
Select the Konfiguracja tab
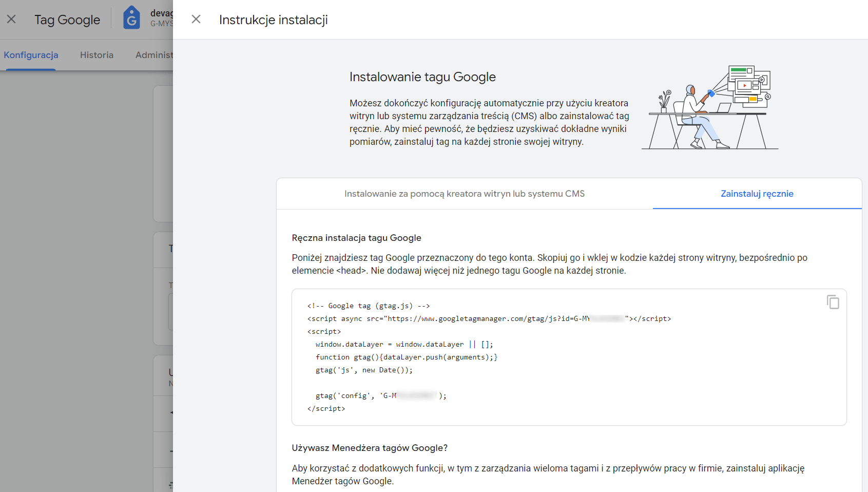click(x=31, y=55)
